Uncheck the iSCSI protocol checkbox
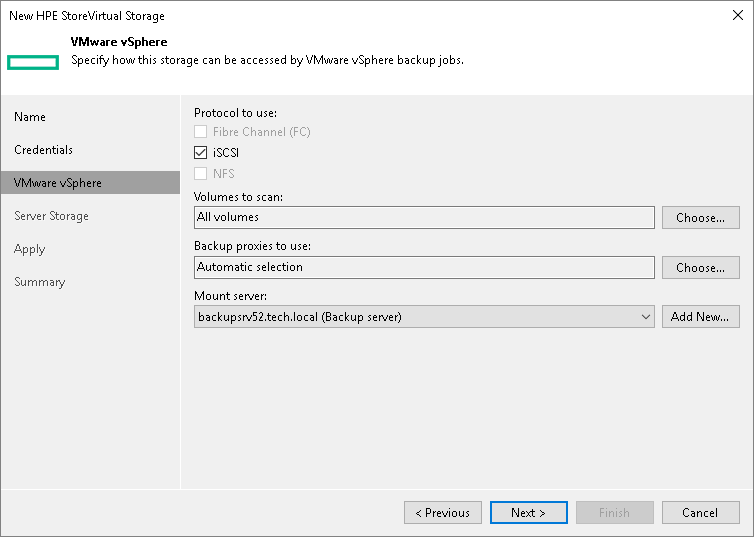Image resolution: width=754 pixels, height=537 pixels. coord(201,153)
